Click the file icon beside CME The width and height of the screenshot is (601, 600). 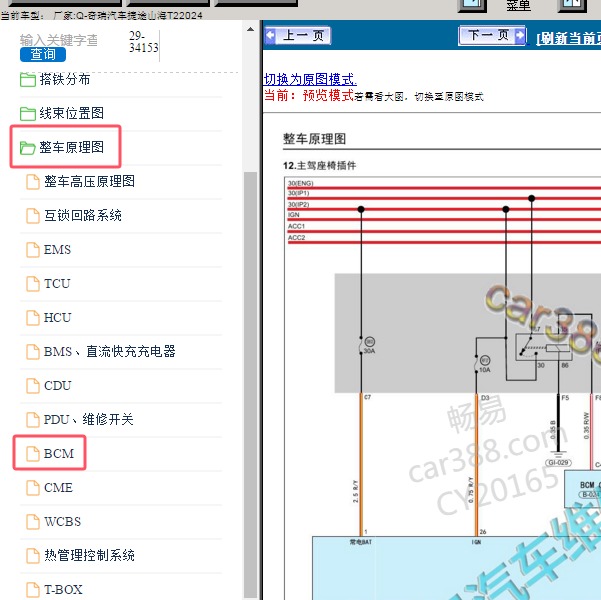pos(33,488)
